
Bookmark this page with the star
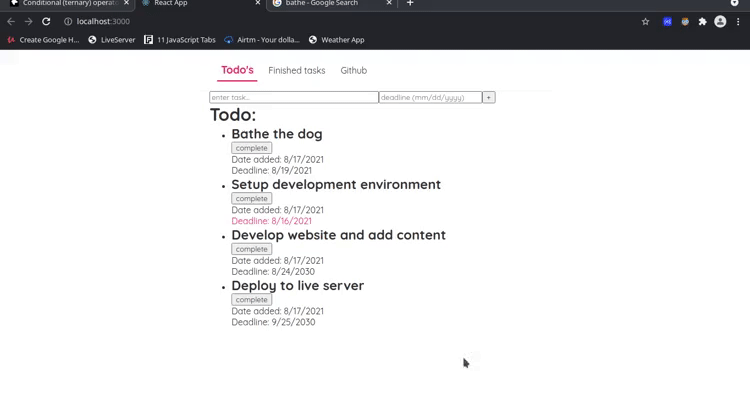point(645,22)
